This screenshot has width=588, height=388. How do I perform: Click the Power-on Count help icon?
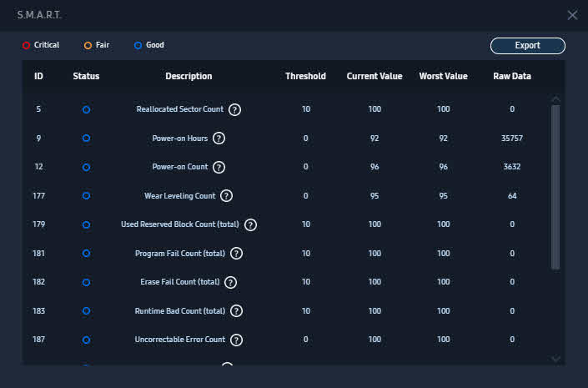(x=219, y=167)
